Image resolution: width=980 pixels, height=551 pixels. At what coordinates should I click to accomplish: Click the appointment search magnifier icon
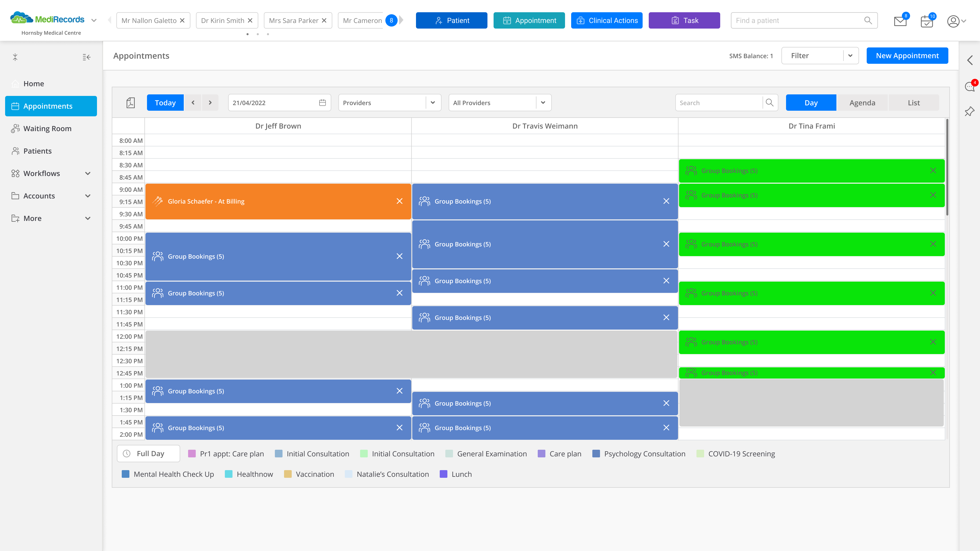(770, 103)
